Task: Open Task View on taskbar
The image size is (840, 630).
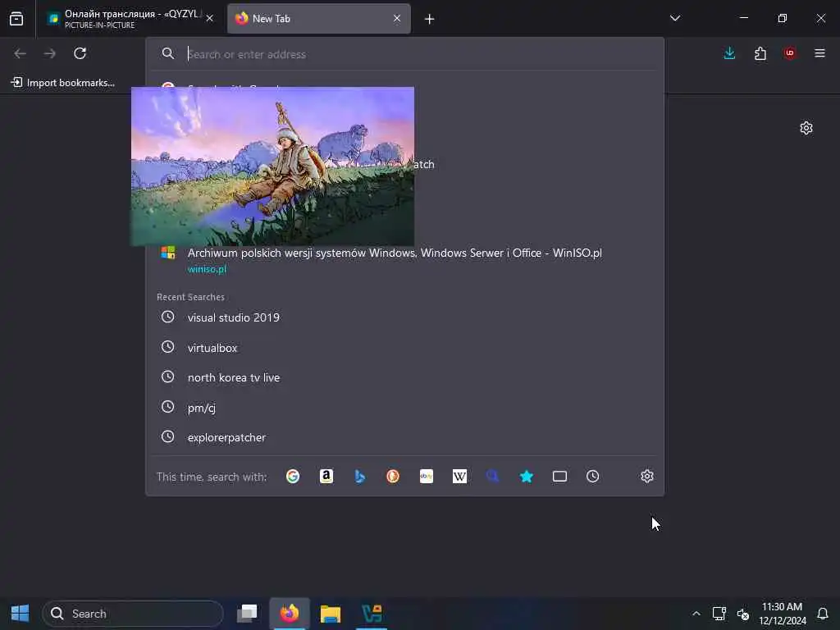Action: pos(247,614)
